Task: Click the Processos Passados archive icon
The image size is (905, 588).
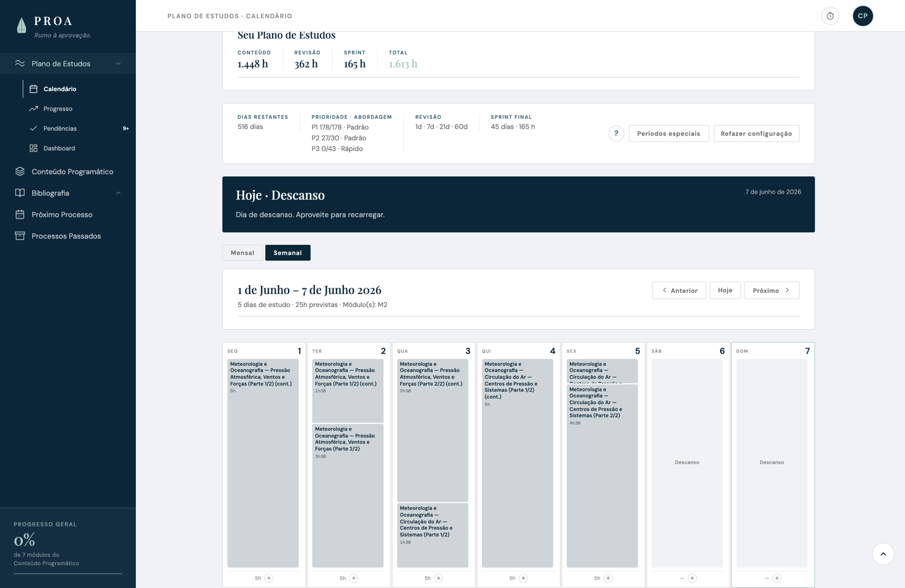Action: pos(20,236)
